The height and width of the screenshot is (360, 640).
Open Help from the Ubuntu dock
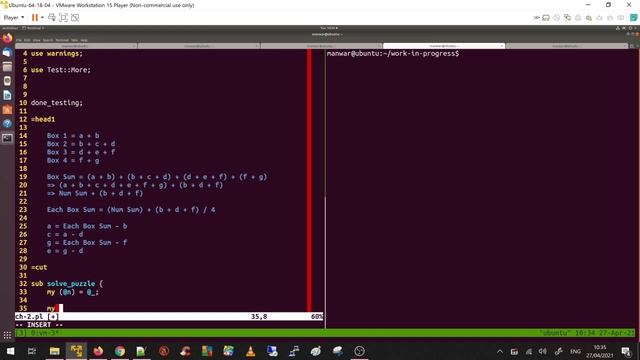pos(7,123)
